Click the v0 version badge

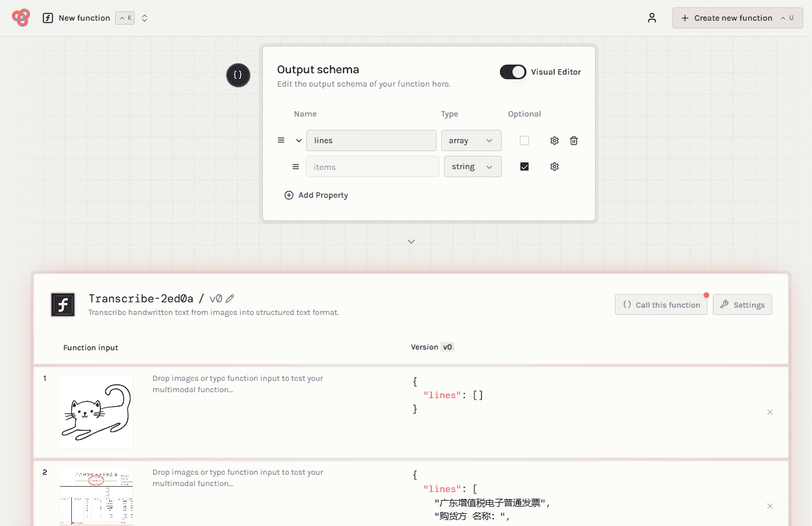click(447, 347)
